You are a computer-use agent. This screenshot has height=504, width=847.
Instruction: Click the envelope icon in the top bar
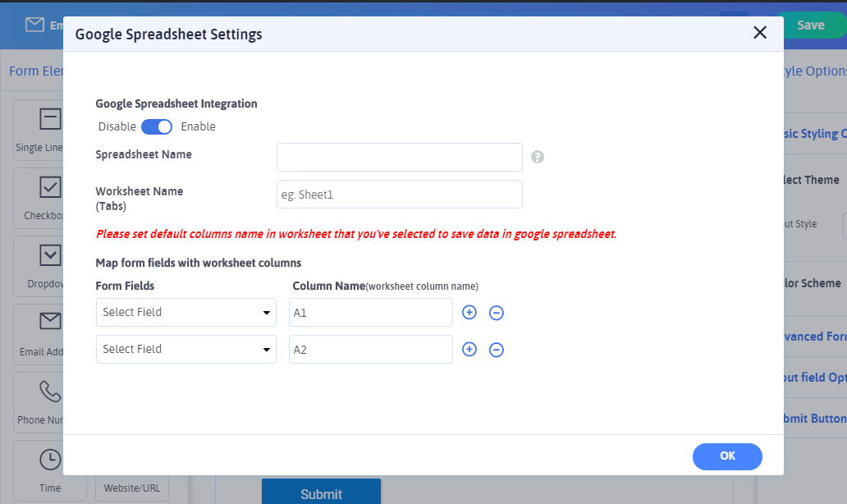click(34, 25)
